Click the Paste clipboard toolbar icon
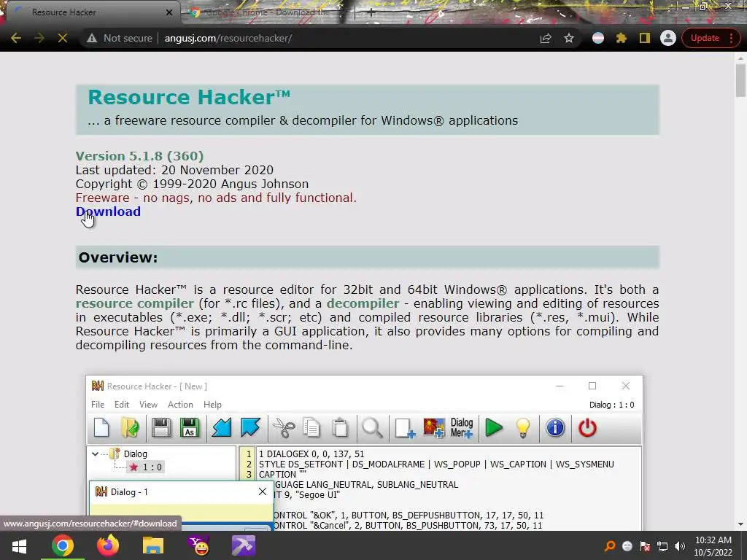The width and height of the screenshot is (747, 560). (x=340, y=427)
